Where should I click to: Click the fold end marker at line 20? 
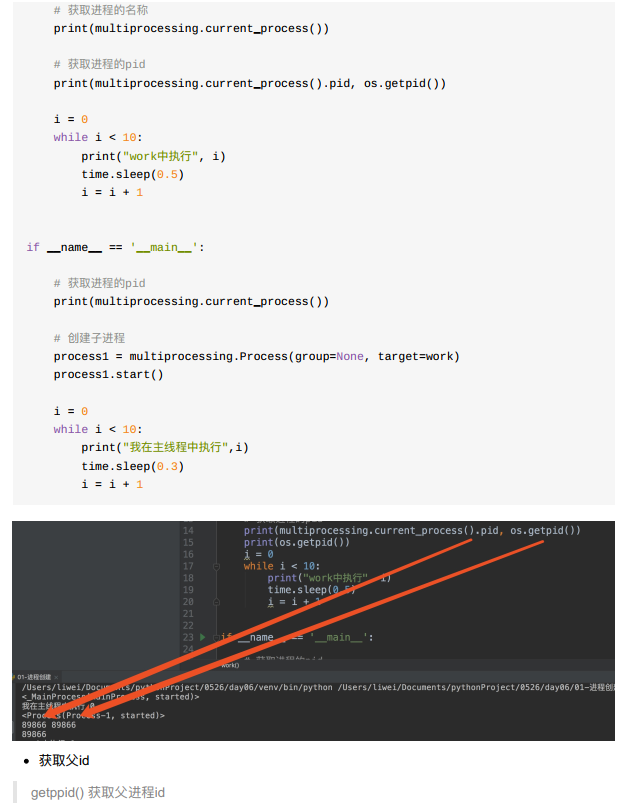216,601
